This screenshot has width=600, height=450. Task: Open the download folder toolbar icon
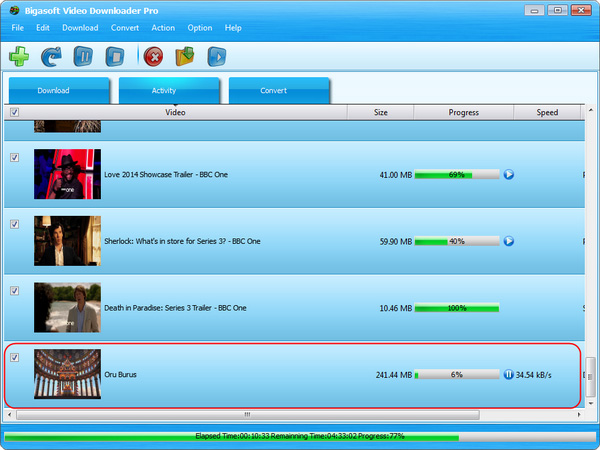click(x=185, y=57)
